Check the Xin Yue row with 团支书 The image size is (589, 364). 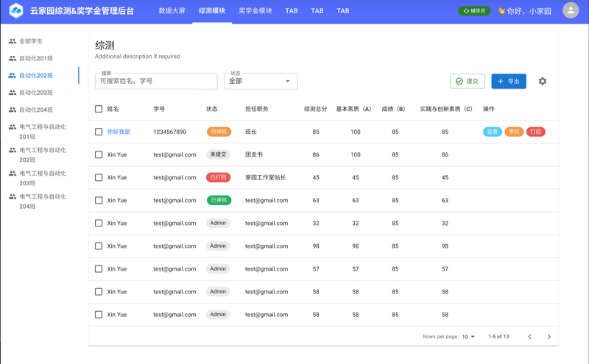point(99,154)
